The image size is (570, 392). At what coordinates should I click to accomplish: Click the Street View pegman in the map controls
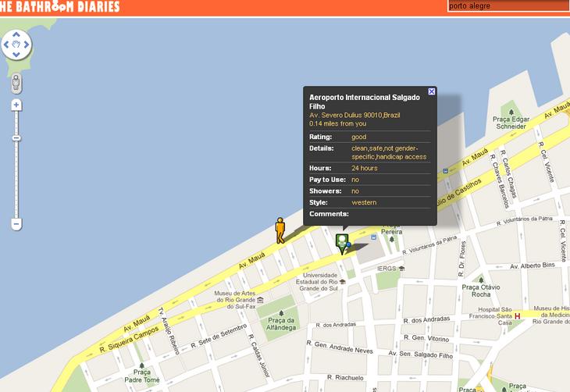click(x=16, y=83)
